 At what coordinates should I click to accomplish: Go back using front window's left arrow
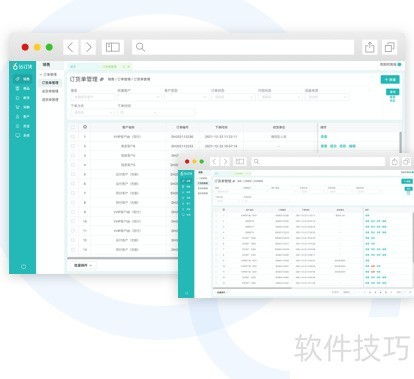(215, 162)
